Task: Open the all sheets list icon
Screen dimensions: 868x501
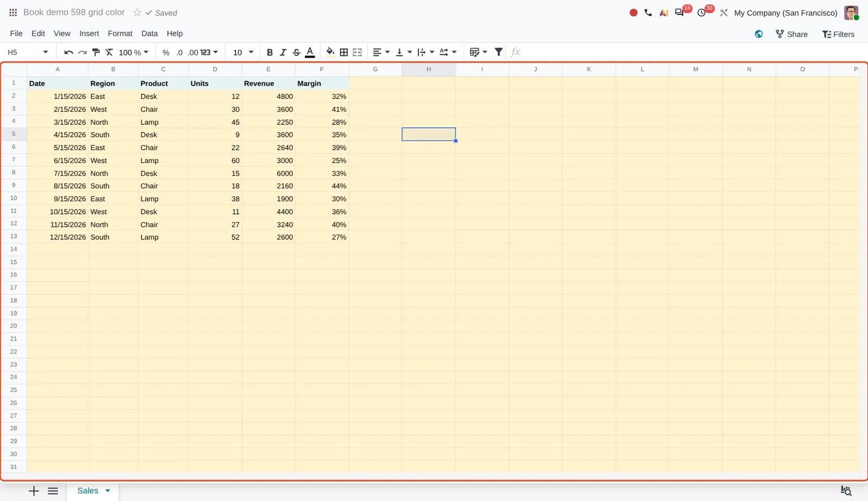Action: click(53, 491)
